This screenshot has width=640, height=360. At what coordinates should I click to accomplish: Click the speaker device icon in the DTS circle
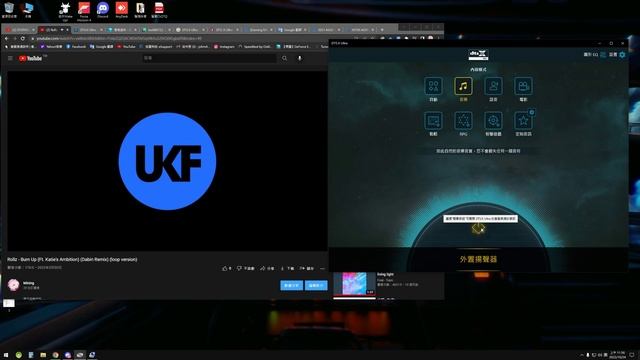pyautogui.click(x=478, y=229)
